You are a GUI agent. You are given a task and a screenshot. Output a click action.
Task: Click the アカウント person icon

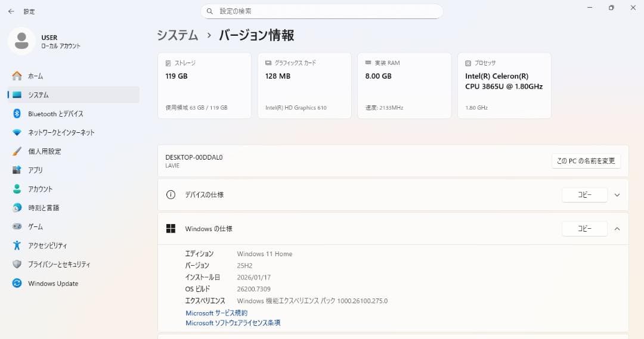(17, 189)
